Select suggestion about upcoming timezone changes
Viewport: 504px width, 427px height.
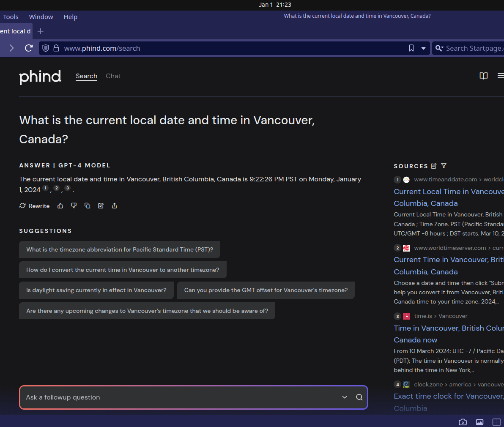coord(147,311)
